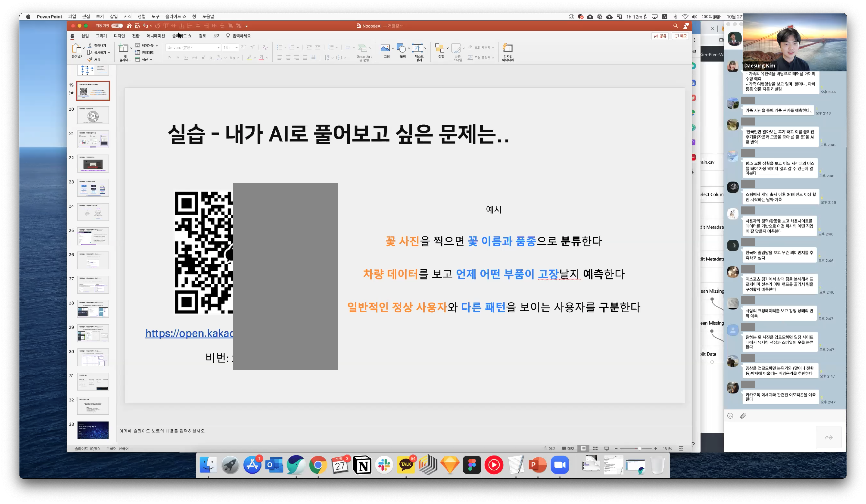Open the font name dropdown Univers
Viewport: 866px width, 504px height.
(193, 47)
